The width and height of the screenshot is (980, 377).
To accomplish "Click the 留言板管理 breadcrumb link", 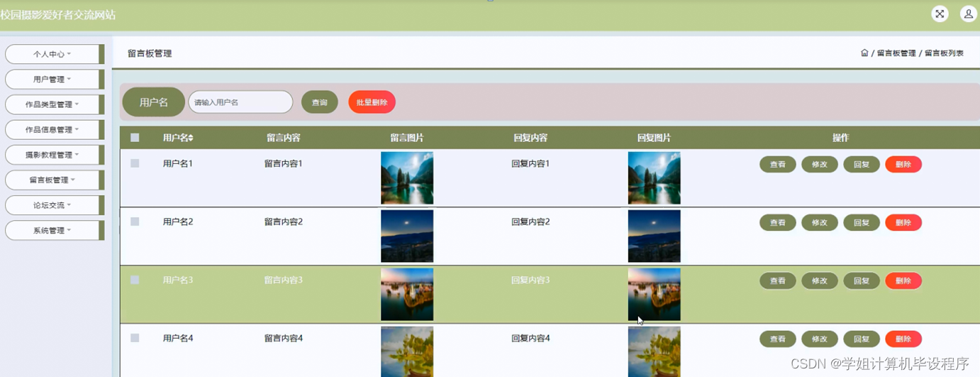I will (x=896, y=53).
